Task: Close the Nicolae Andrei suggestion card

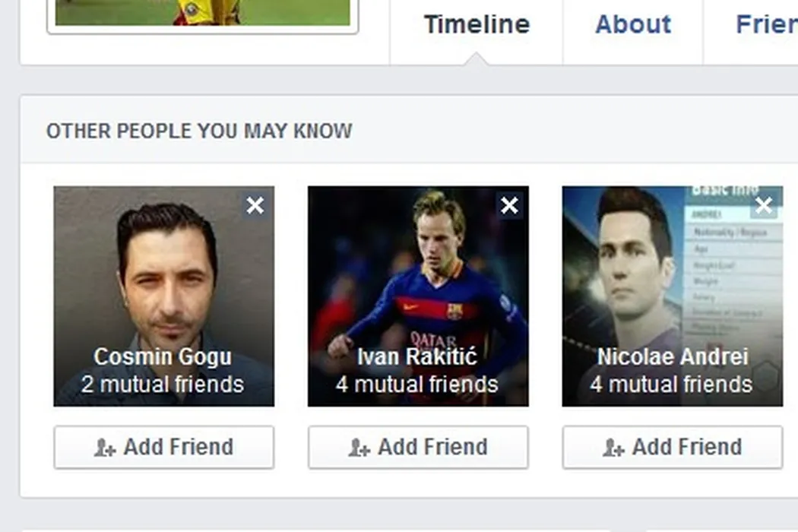Action: tap(764, 205)
